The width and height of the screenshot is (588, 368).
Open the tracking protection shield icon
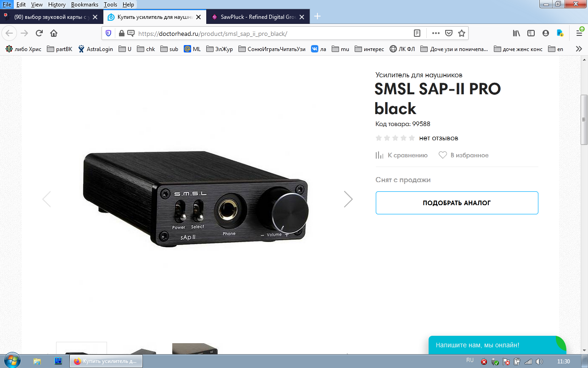(109, 33)
